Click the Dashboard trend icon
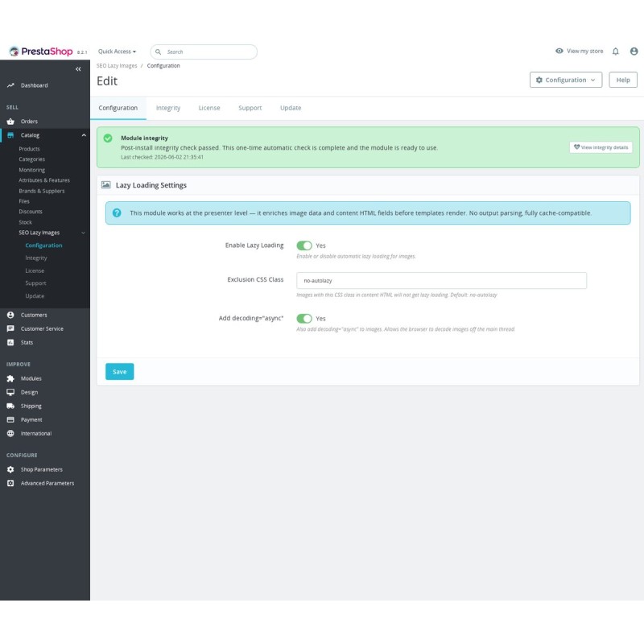The height and width of the screenshot is (644, 644). coord(10,85)
